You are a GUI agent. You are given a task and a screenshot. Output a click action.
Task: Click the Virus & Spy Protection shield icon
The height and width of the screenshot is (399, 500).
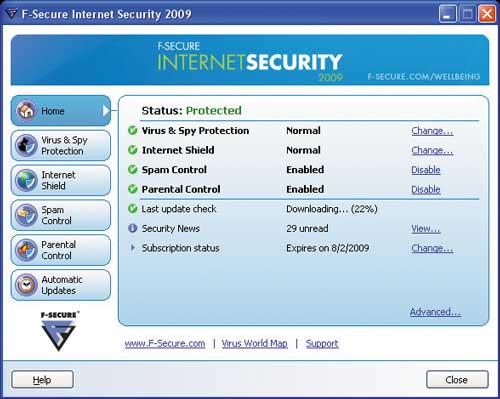click(26, 145)
